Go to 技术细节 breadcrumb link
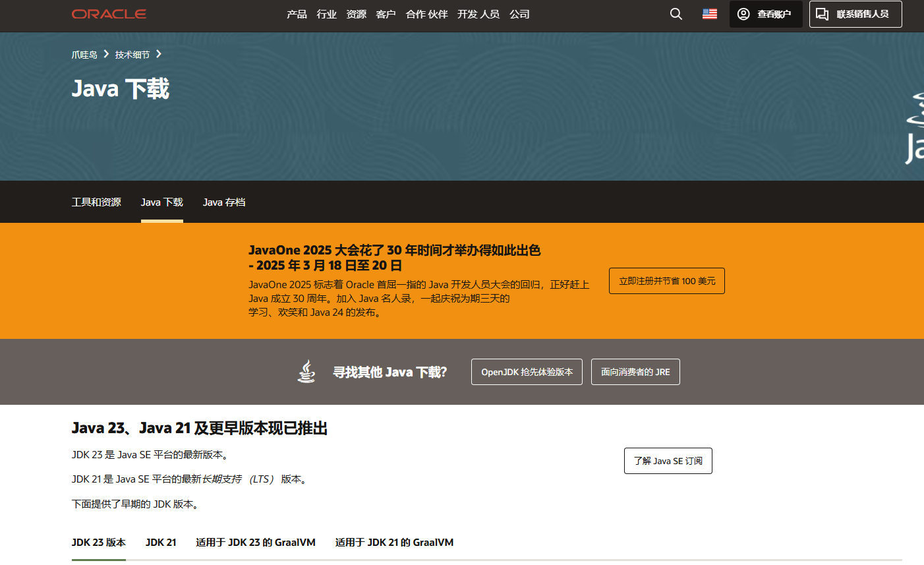924x565 pixels. 132,55
